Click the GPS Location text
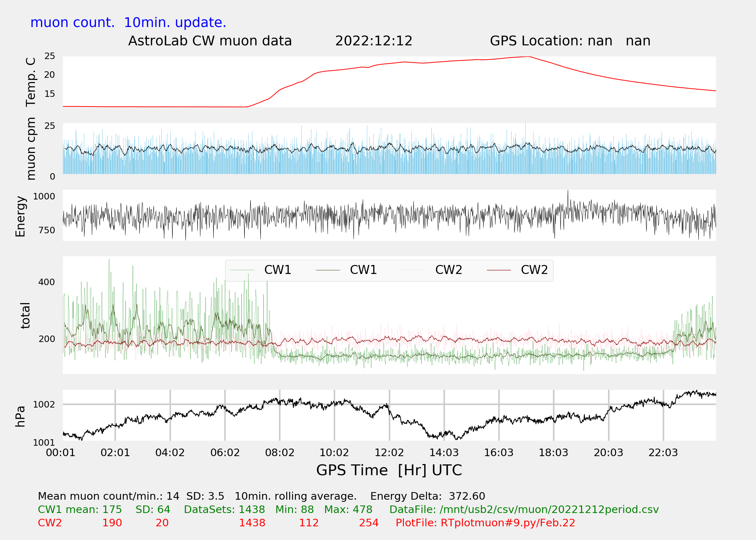 570,41
